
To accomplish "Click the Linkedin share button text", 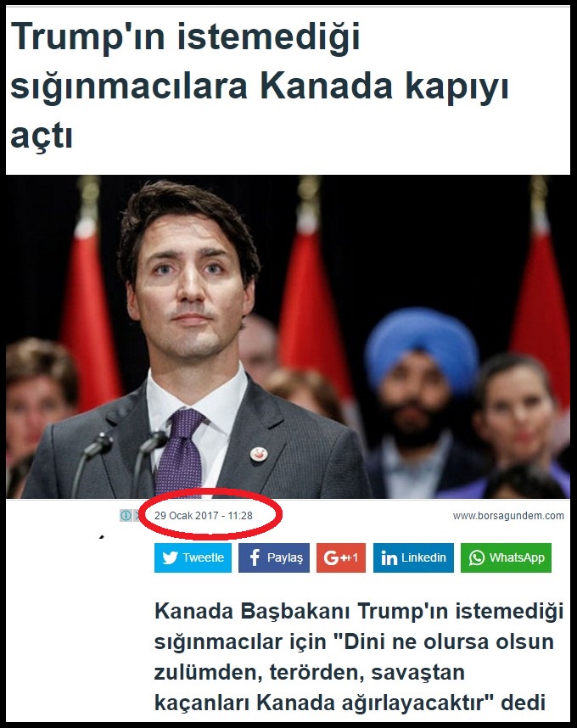I will tap(423, 557).
